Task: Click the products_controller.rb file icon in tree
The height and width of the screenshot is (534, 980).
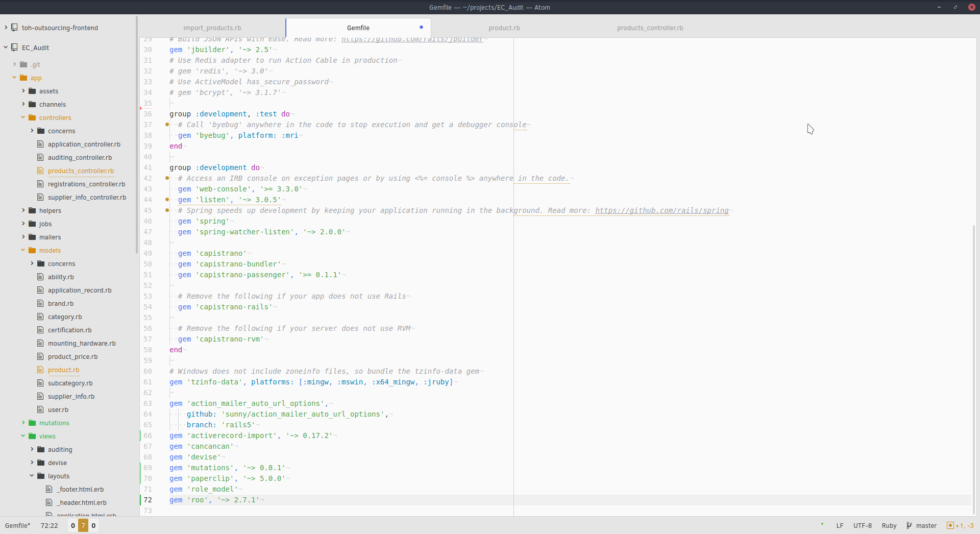Action: pyautogui.click(x=40, y=171)
